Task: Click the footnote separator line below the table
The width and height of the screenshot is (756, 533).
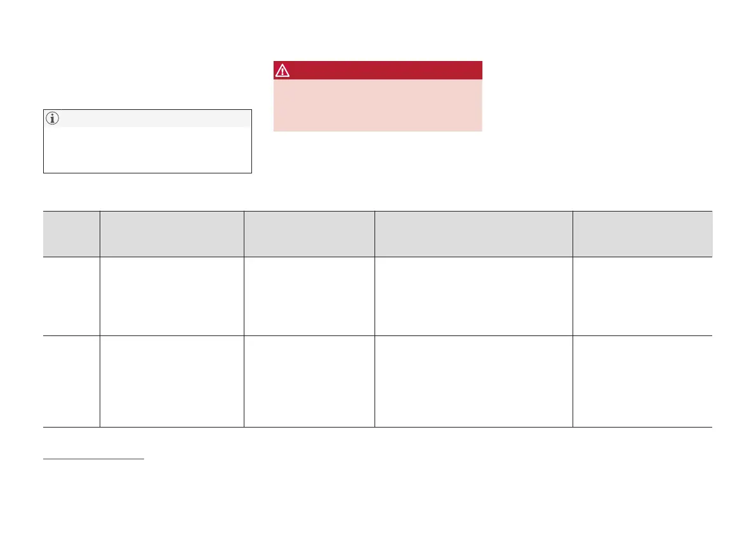Action: tap(94, 457)
